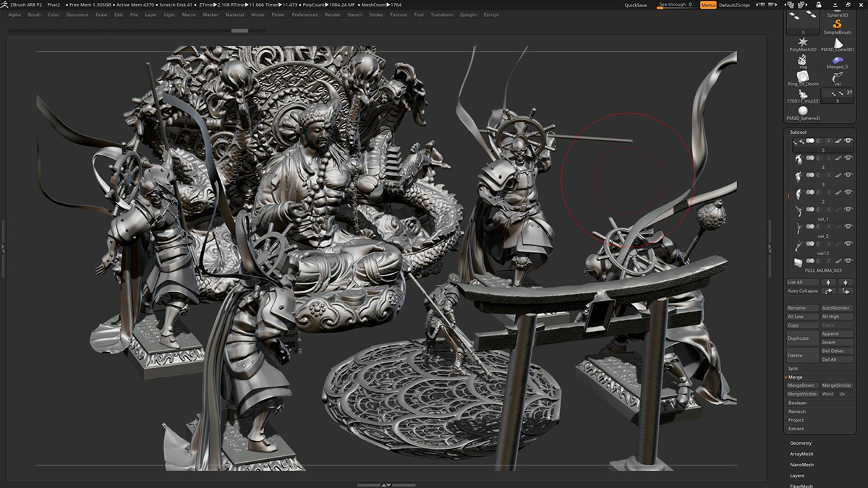The image size is (868, 488).
Task: Click the select-down arrow beside List All
Action: [845, 282]
